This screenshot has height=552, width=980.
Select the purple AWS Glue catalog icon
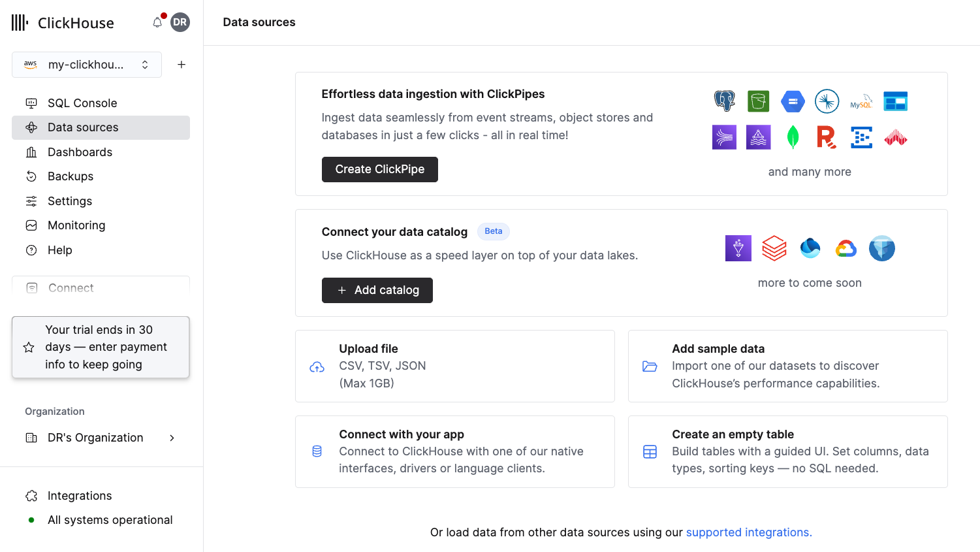click(738, 248)
